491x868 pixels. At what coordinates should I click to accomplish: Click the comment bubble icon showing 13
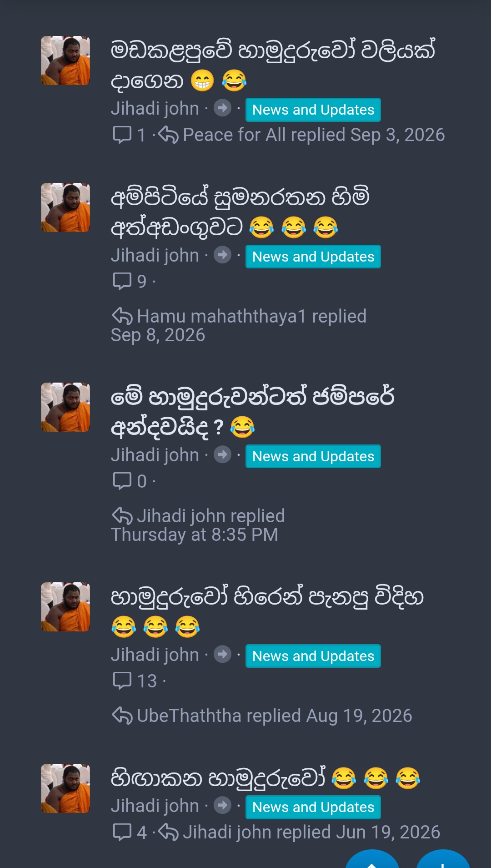pyautogui.click(x=122, y=681)
